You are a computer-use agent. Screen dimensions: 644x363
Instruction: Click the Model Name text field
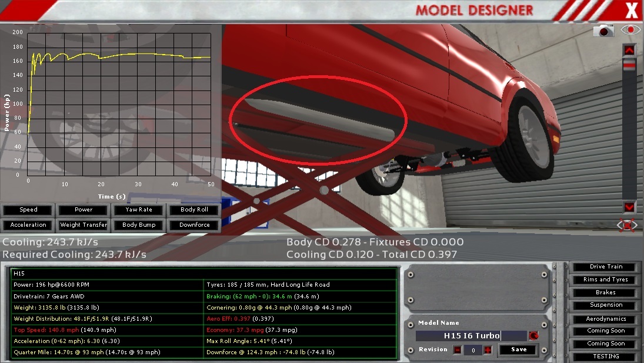471,336
